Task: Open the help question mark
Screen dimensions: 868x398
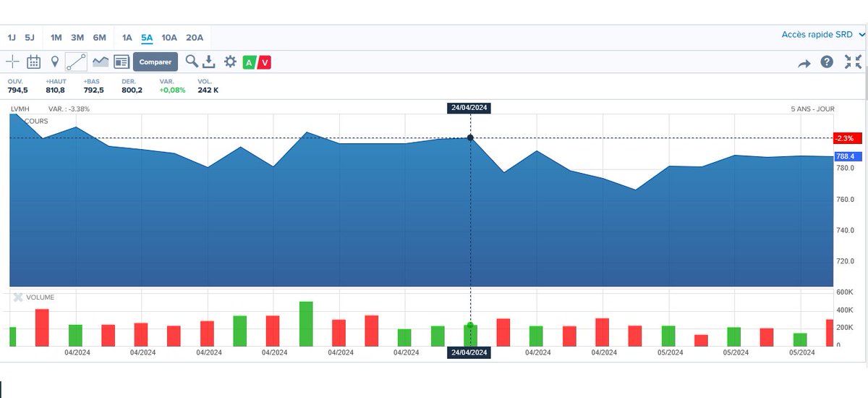Action: tap(827, 62)
